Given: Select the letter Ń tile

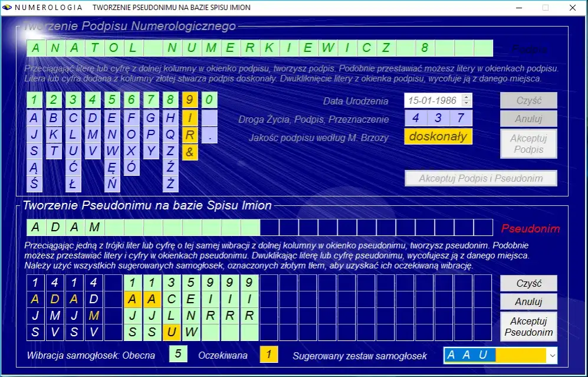Looking at the screenshot, I should click(112, 183).
